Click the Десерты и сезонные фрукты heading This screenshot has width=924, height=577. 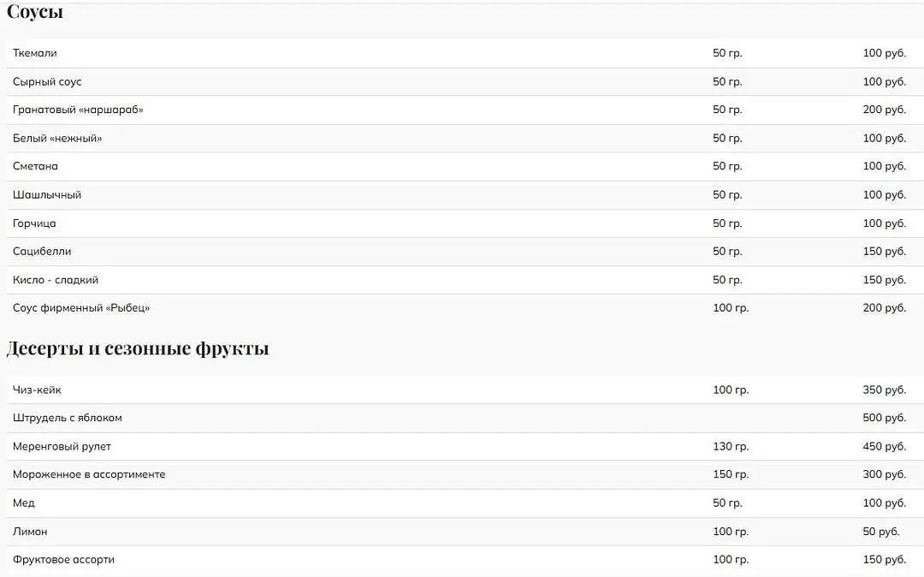click(137, 348)
